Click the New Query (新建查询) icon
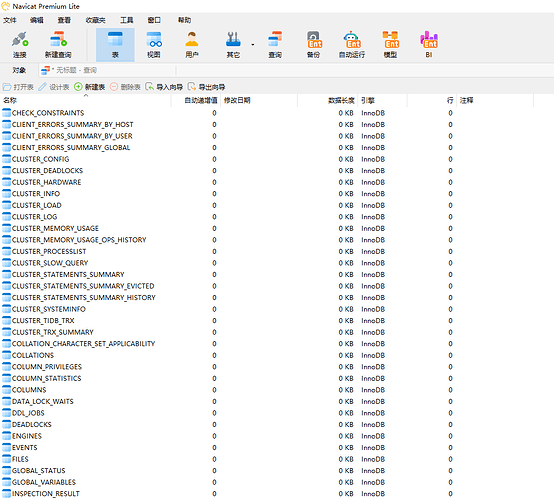Viewport: 554px width, 500px height. pyautogui.click(x=58, y=45)
